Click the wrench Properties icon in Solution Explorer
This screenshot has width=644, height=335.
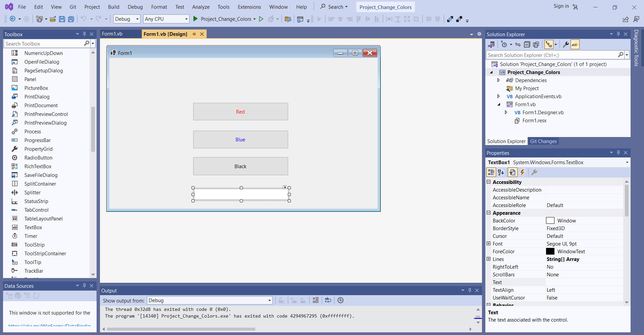point(566,45)
